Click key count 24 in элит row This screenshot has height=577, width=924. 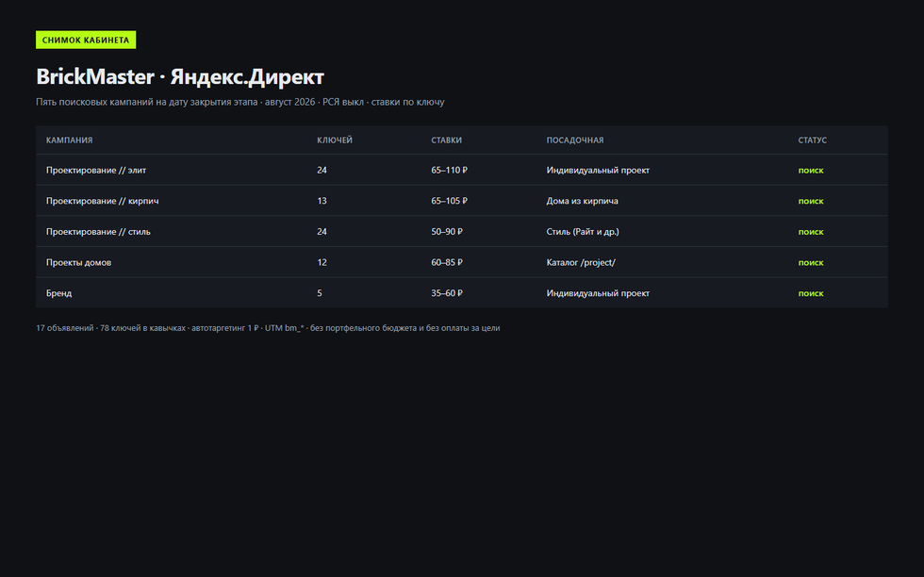tap(322, 171)
